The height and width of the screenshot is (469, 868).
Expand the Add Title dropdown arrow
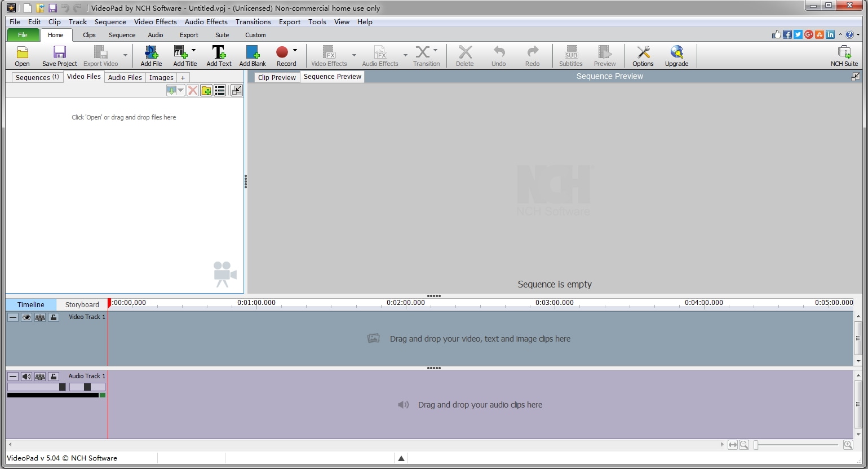(193, 50)
